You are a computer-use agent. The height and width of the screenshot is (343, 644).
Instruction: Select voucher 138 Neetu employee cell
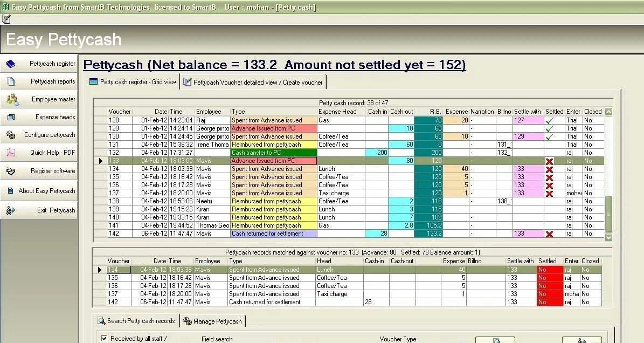coord(212,201)
